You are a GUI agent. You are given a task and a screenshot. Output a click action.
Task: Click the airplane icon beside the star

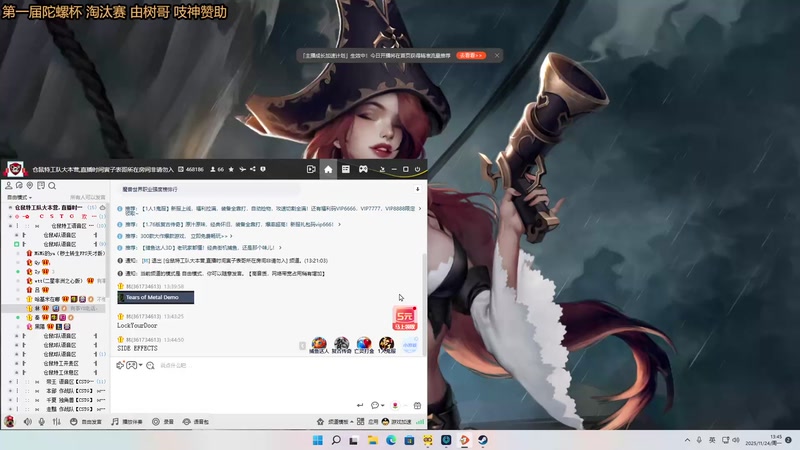tap(242, 169)
